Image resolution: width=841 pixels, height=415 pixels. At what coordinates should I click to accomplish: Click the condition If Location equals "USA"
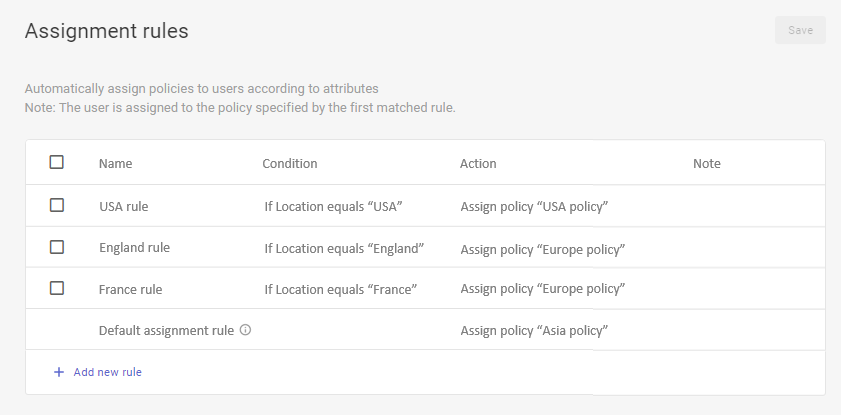pos(332,207)
